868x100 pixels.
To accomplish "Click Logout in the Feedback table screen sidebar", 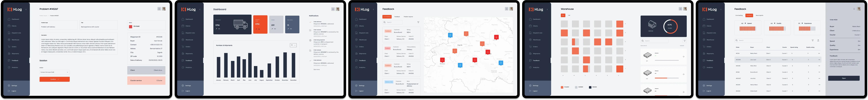I will [707, 91].
